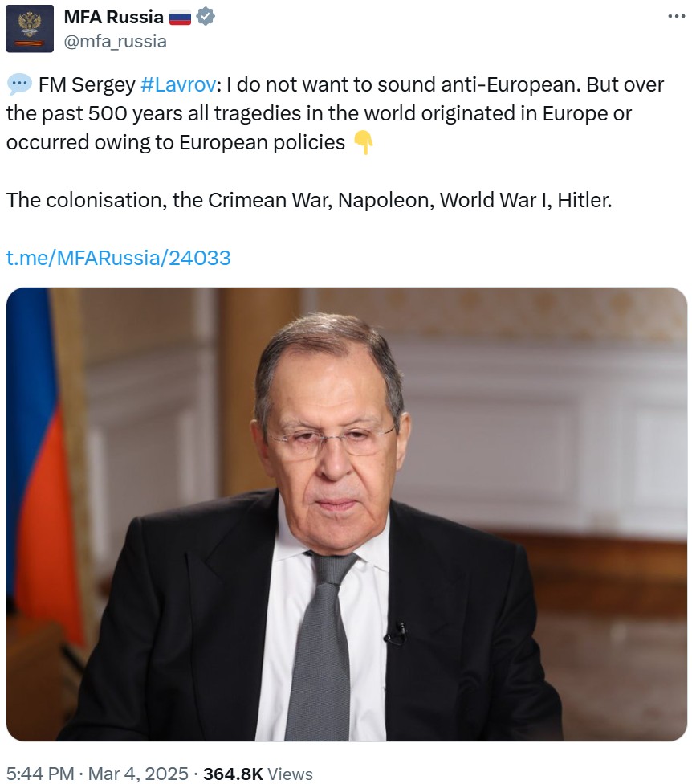
Task: Open the #Lavrov hashtag link
Action: 178,84
